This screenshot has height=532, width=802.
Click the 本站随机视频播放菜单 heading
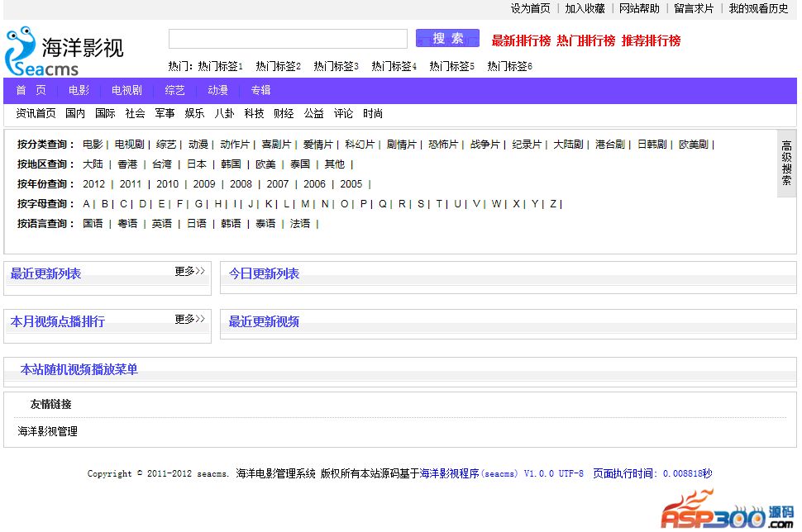[79, 369]
